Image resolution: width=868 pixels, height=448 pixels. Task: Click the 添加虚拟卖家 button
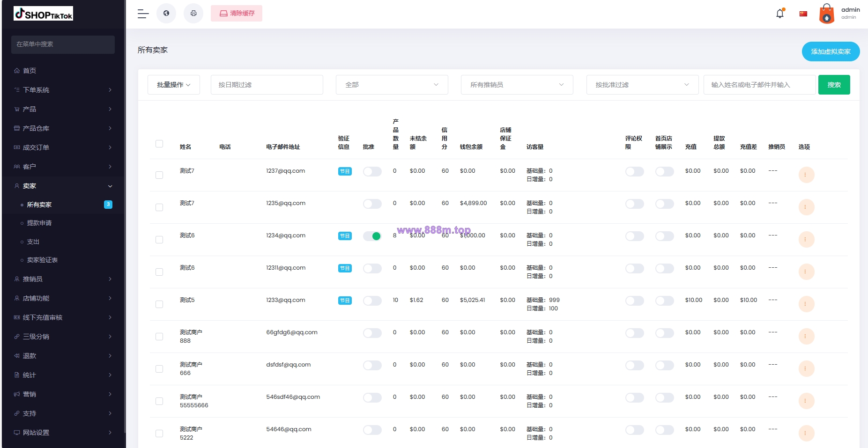click(x=831, y=51)
